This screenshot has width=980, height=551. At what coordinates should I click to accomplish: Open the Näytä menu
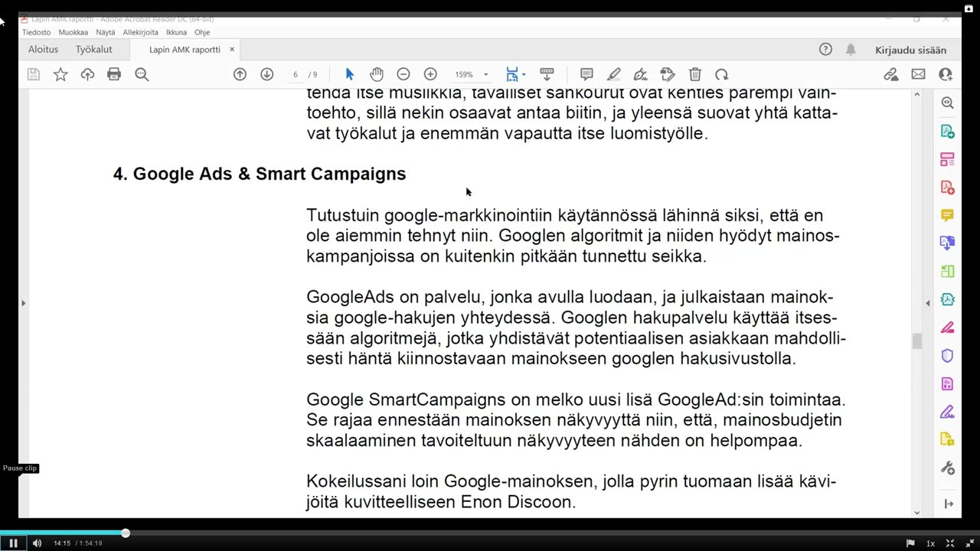coord(105,32)
